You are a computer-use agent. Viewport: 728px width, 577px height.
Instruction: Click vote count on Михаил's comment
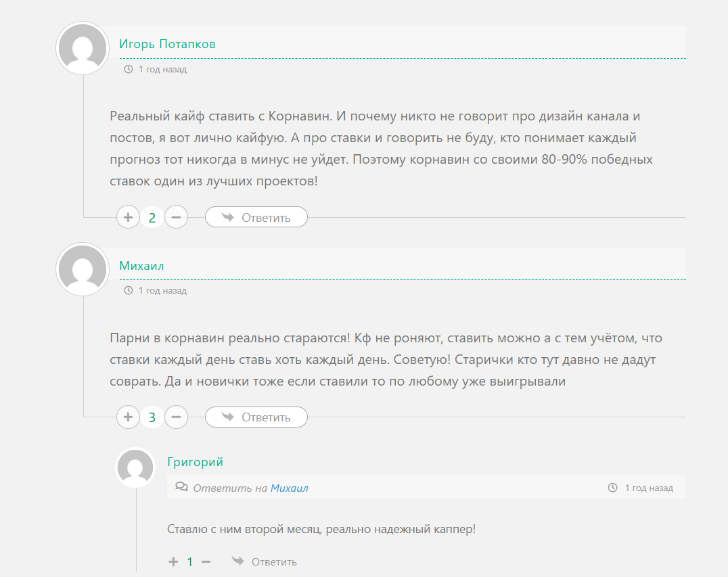152,417
